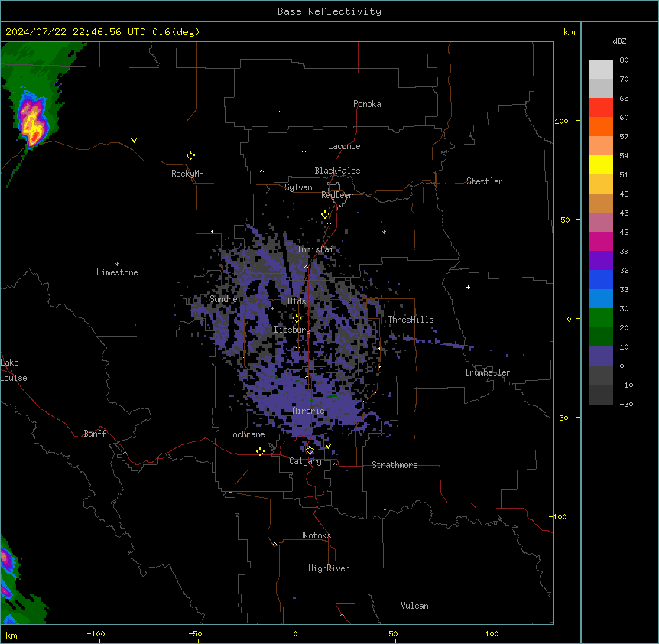Select the yellow diamond marker south of RedDeer
Viewport: 659px width, 644px height.
(325, 215)
